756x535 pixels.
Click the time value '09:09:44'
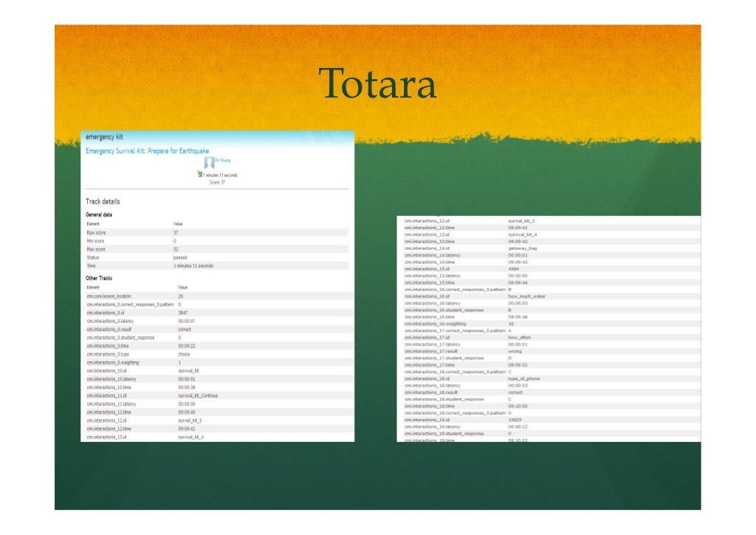tap(518, 283)
